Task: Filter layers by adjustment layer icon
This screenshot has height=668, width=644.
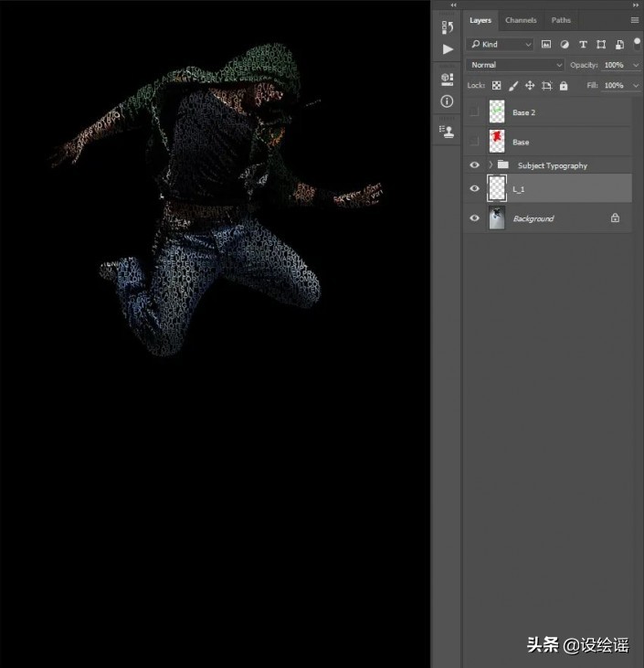Action: (x=565, y=44)
